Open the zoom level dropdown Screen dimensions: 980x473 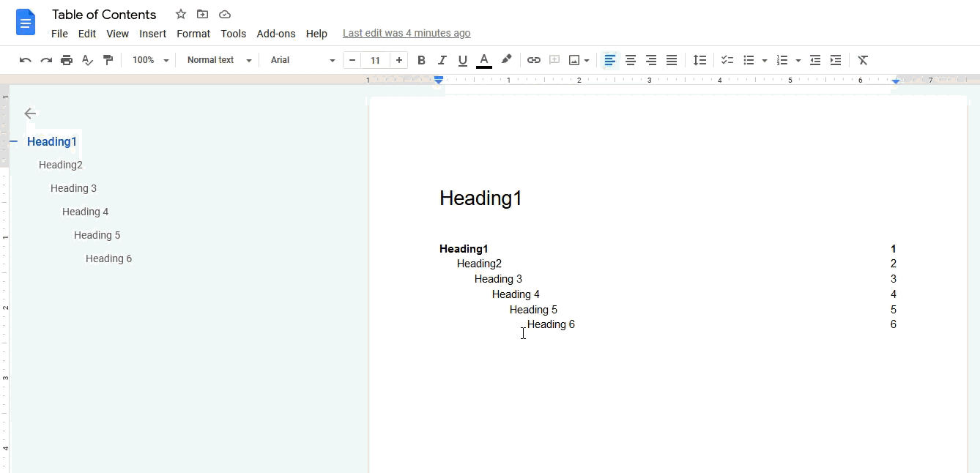tap(149, 60)
